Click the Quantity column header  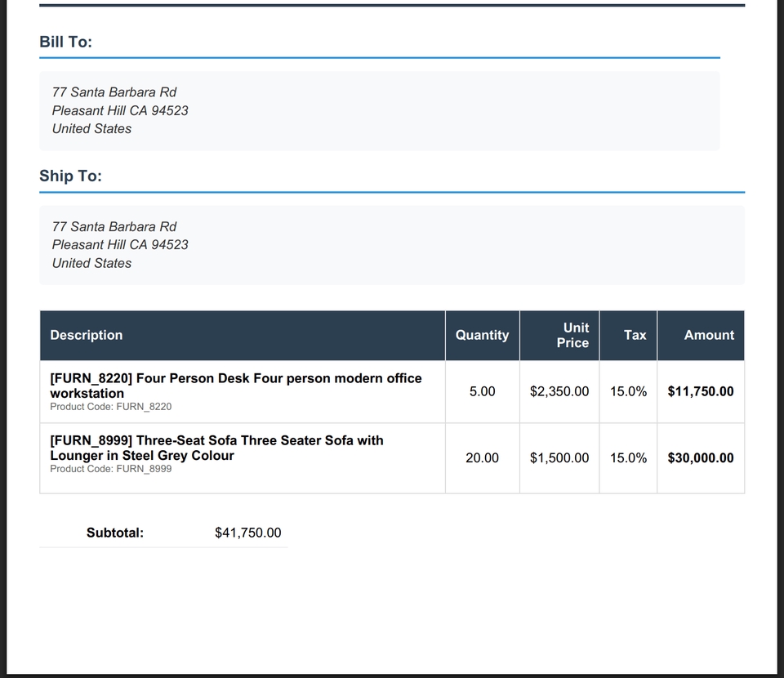point(482,335)
